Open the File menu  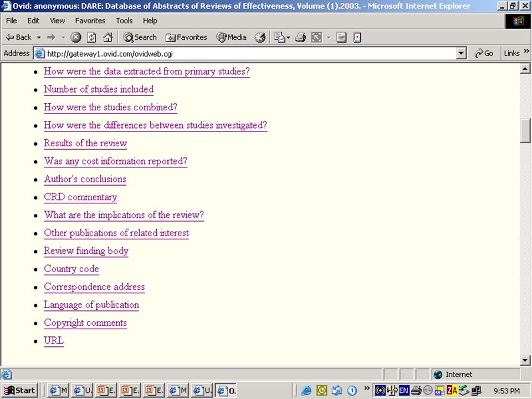(11, 21)
